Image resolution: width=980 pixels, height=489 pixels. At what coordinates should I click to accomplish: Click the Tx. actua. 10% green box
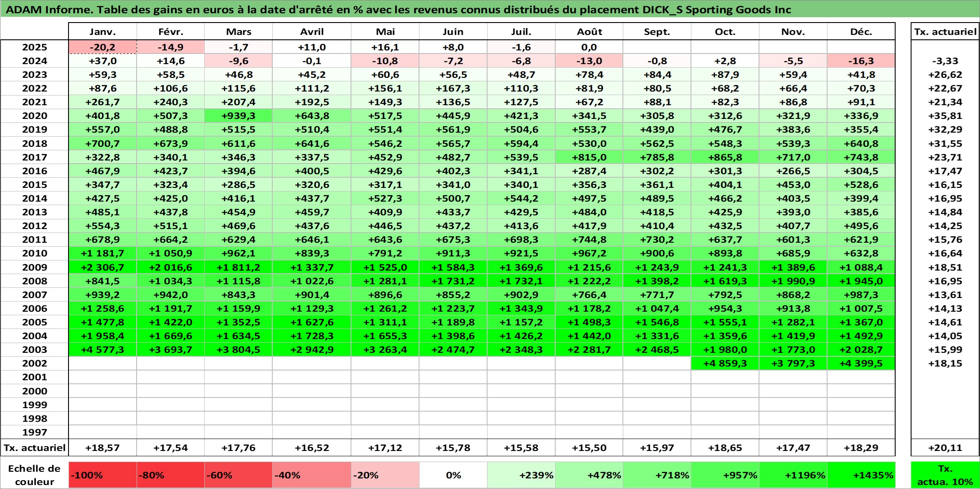pyautogui.click(x=945, y=475)
